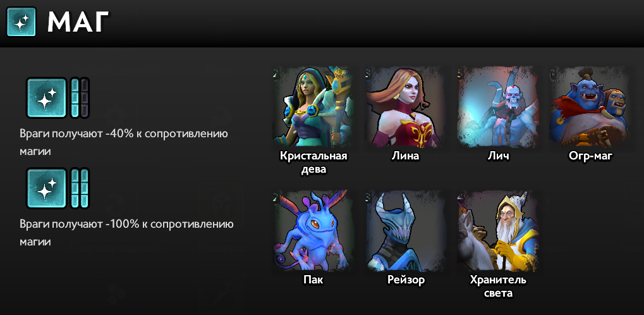This screenshot has height=315, width=644.
Task: Click the -100% magic resistance description text
Action: [126, 233]
